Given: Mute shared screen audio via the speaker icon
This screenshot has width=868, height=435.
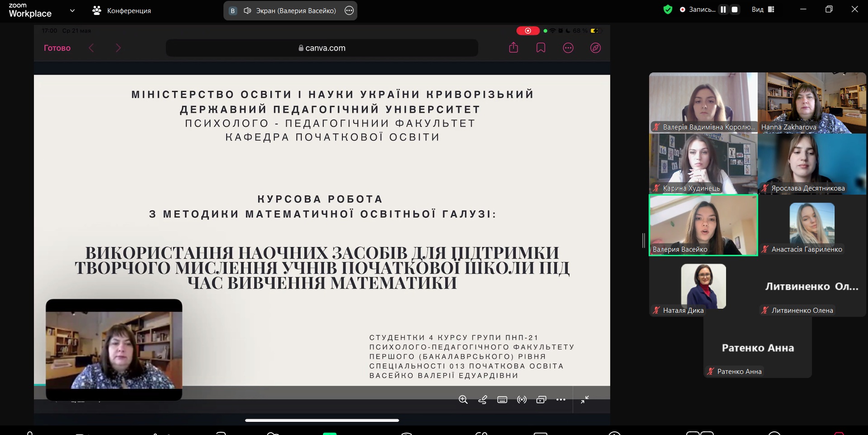Looking at the screenshot, I should 247,10.
